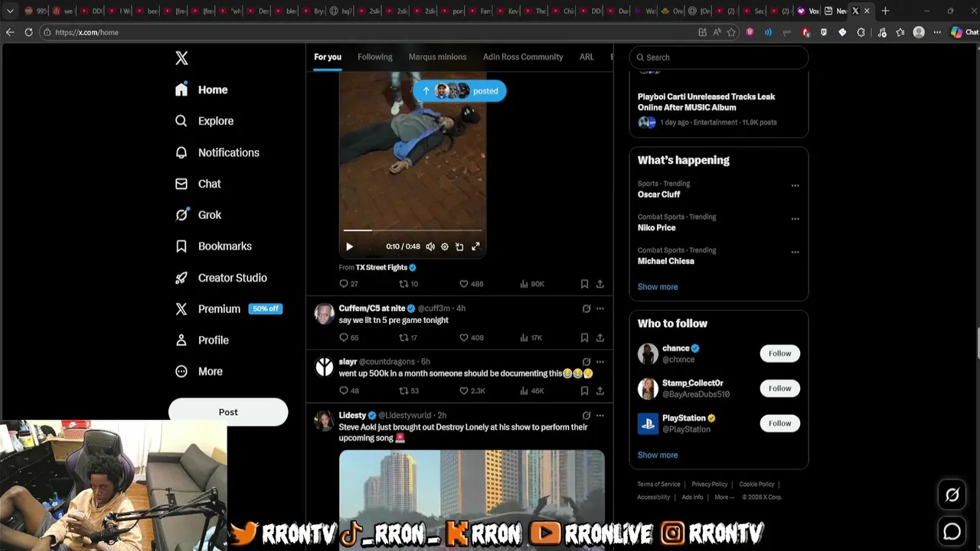Viewport: 980px width, 551px height.
Task: Open Chat in sidebar
Action: [x=198, y=184]
